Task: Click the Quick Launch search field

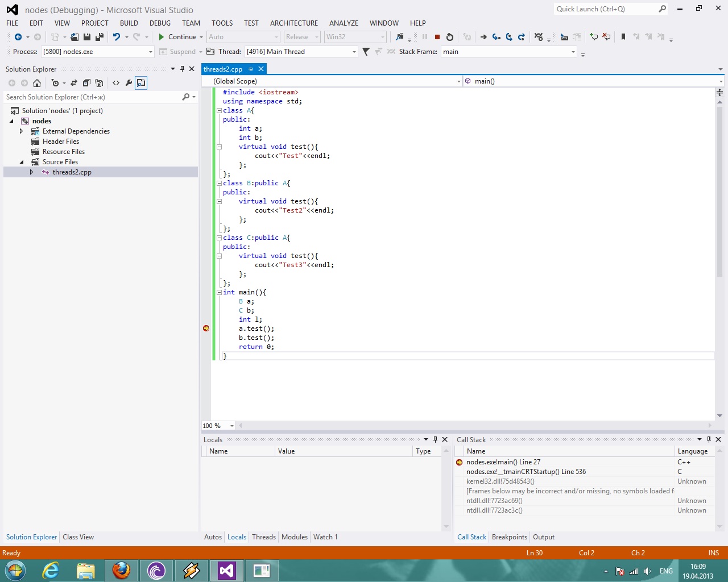Action: (x=603, y=9)
